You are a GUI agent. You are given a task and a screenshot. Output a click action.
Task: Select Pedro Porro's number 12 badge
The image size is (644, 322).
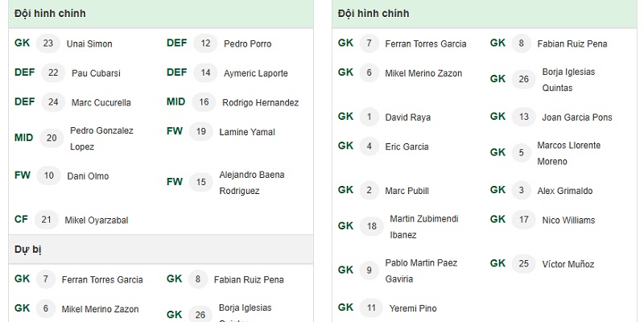pyautogui.click(x=205, y=43)
